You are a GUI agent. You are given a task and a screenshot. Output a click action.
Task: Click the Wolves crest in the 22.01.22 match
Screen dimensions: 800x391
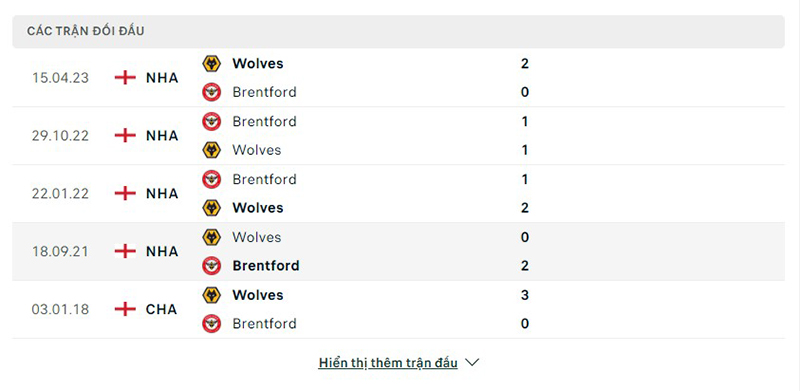pos(211,208)
